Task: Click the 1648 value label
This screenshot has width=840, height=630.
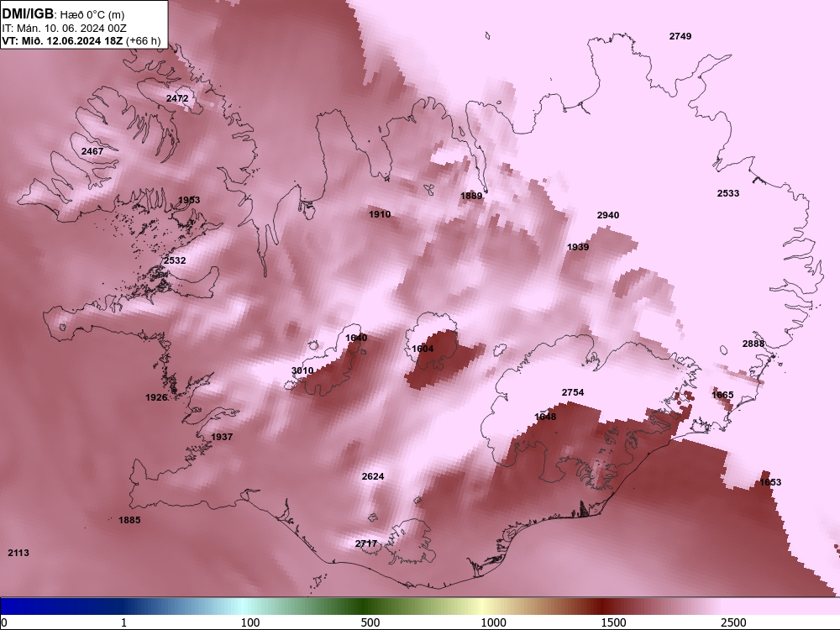Action: click(x=545, y=417)
